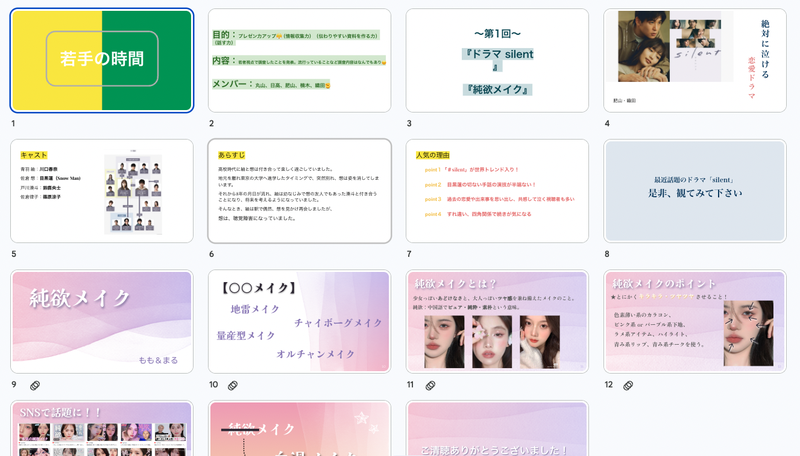The width and height of the screenshot is (800, 456).
Task: Select slide 5 titled キャスト
Action: [102, 191]
